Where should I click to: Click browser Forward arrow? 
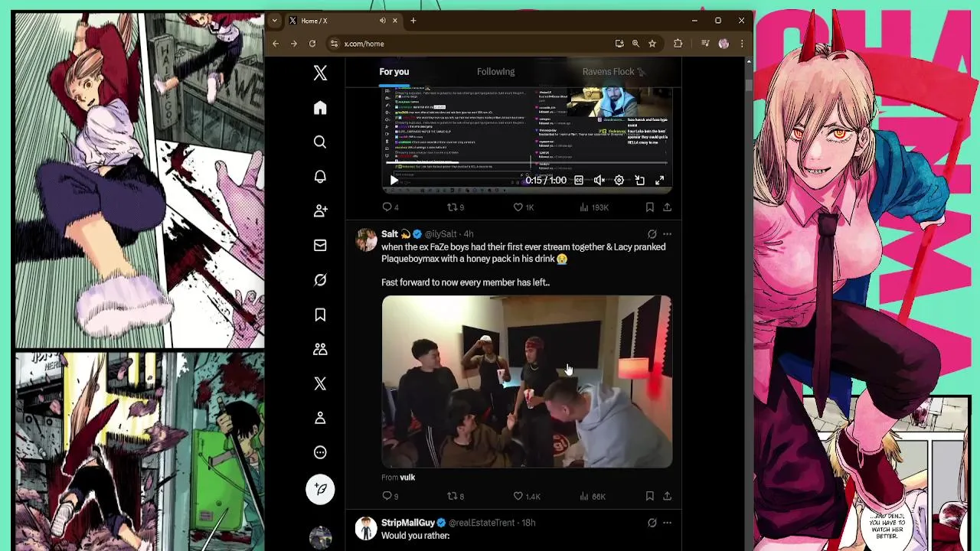pos(293,44)
